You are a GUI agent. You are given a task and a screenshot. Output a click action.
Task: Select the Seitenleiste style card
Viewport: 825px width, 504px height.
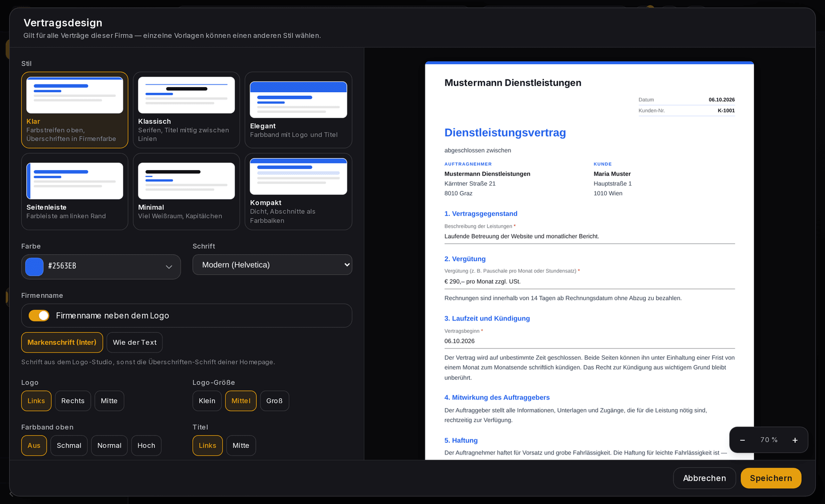[75, 192]
